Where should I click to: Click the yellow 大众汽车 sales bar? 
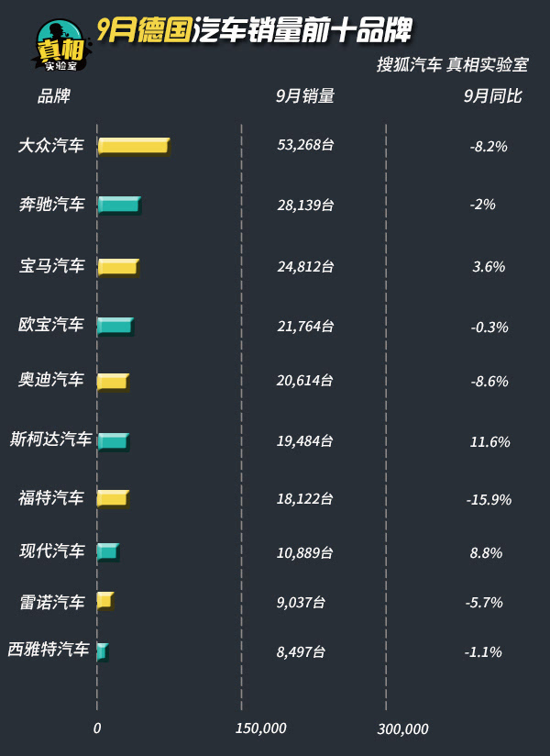coord(134,147)
